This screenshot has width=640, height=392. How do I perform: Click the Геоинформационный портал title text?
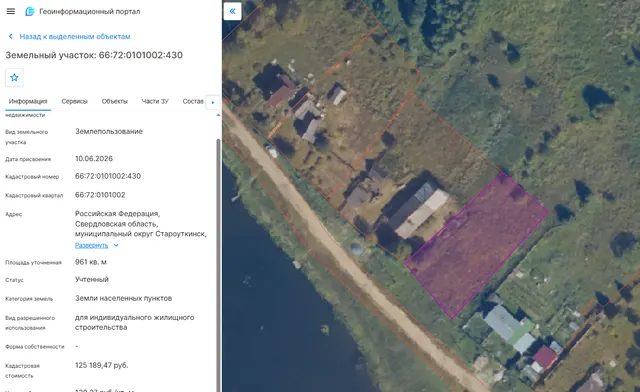(89, 11)
